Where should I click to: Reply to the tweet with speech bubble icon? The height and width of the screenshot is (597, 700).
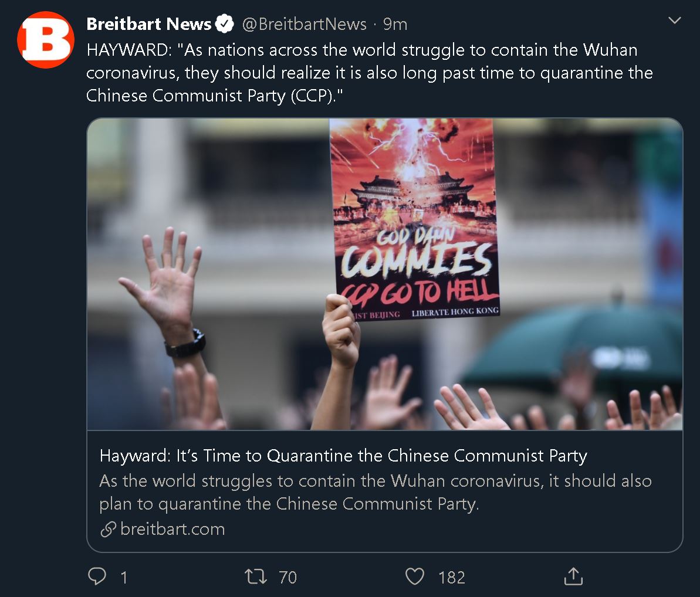pyautogui.click(x=97, y=576)
